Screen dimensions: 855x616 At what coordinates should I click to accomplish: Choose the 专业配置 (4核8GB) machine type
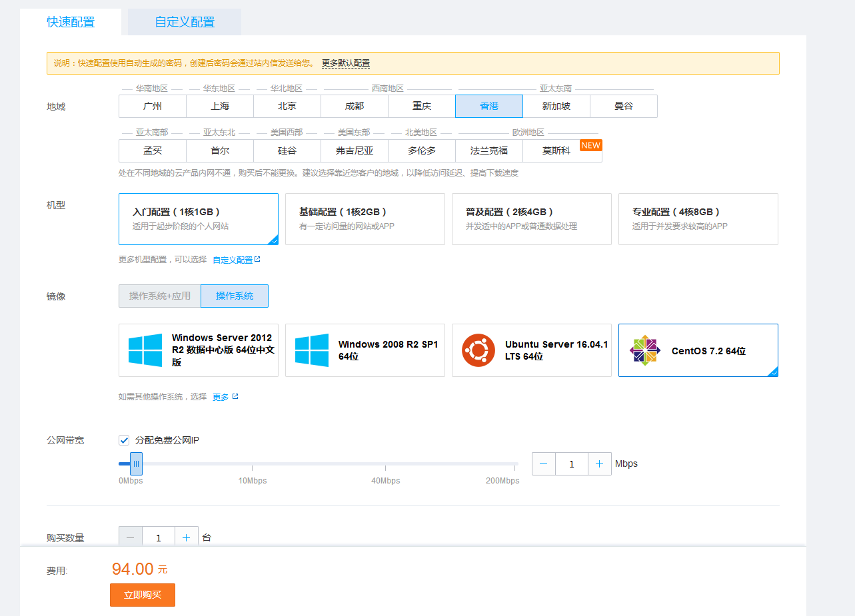[x=698, y=219]
